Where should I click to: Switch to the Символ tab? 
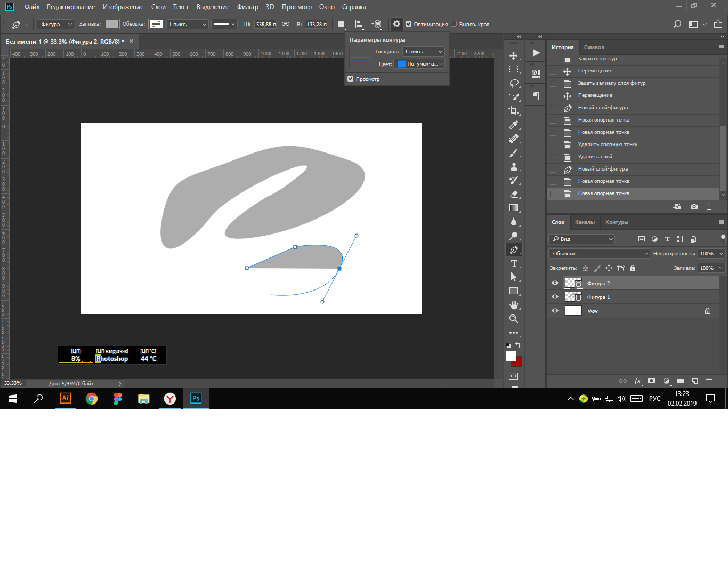coord(594,47)
